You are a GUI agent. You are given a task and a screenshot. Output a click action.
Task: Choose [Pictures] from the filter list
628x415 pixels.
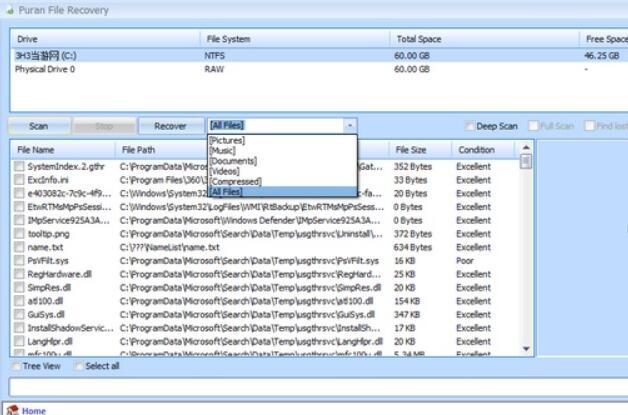[227, 141]
